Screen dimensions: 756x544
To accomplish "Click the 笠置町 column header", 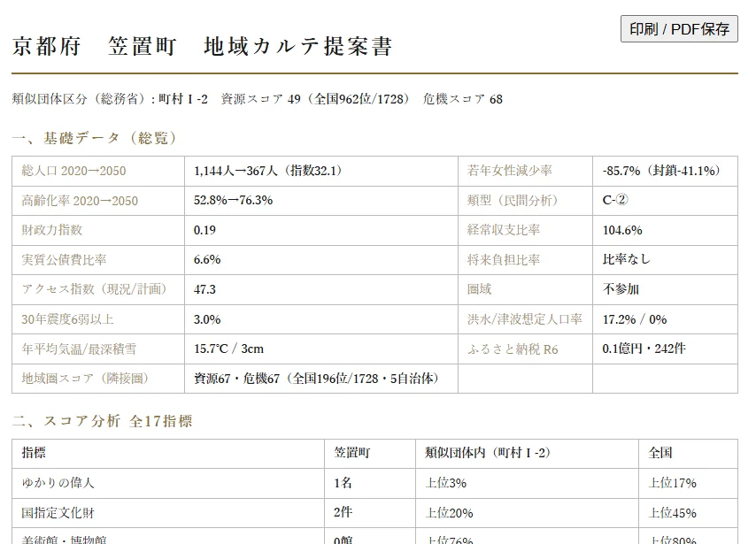I will [x=370, y=454].
